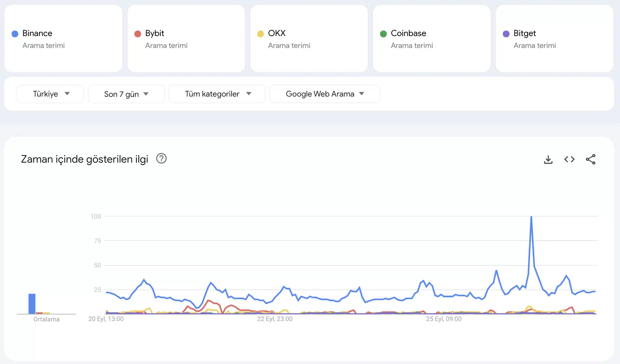Select the Binance search term card

(63, 38)
